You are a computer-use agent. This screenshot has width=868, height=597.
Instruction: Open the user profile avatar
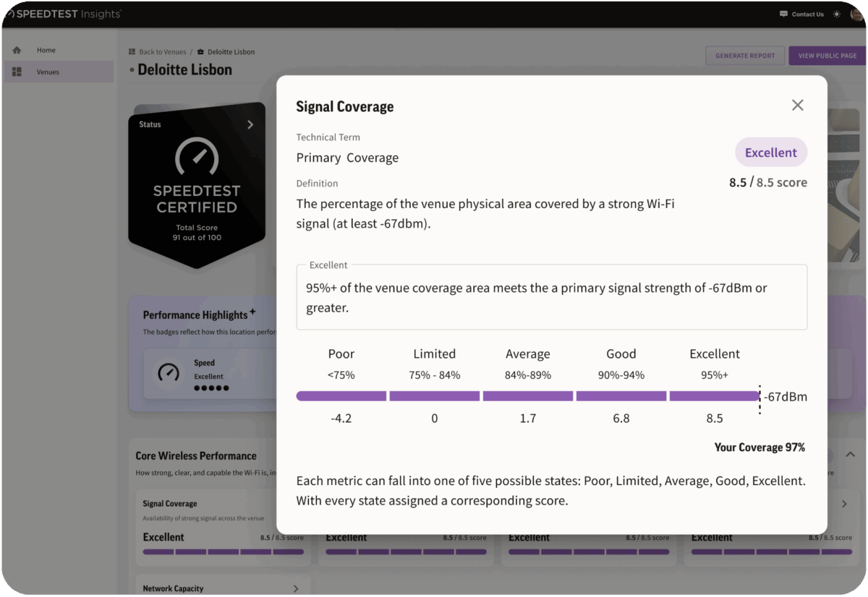[x=856, y=14]
